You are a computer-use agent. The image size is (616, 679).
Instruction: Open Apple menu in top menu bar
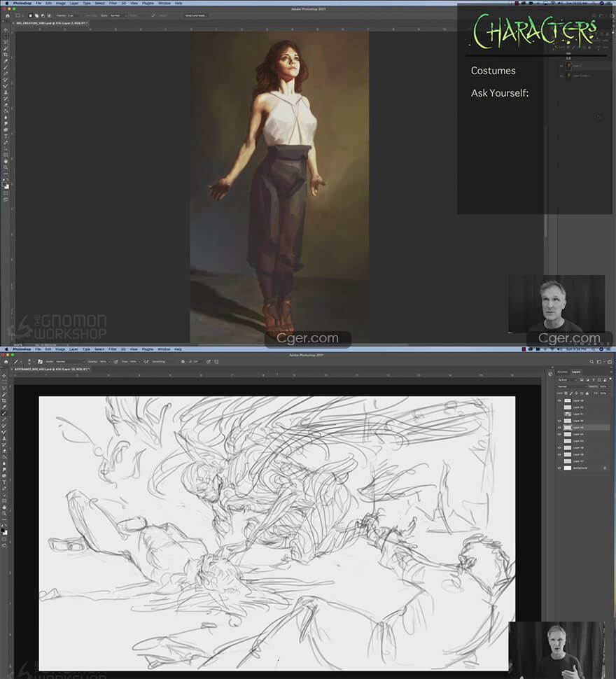click(x=7, y=3)
